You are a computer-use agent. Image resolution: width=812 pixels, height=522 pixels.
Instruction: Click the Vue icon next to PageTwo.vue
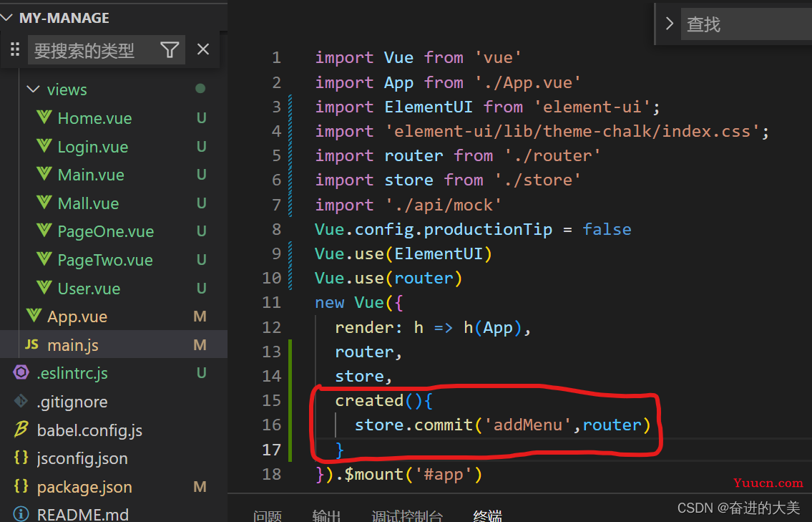(x=44, y=258)
